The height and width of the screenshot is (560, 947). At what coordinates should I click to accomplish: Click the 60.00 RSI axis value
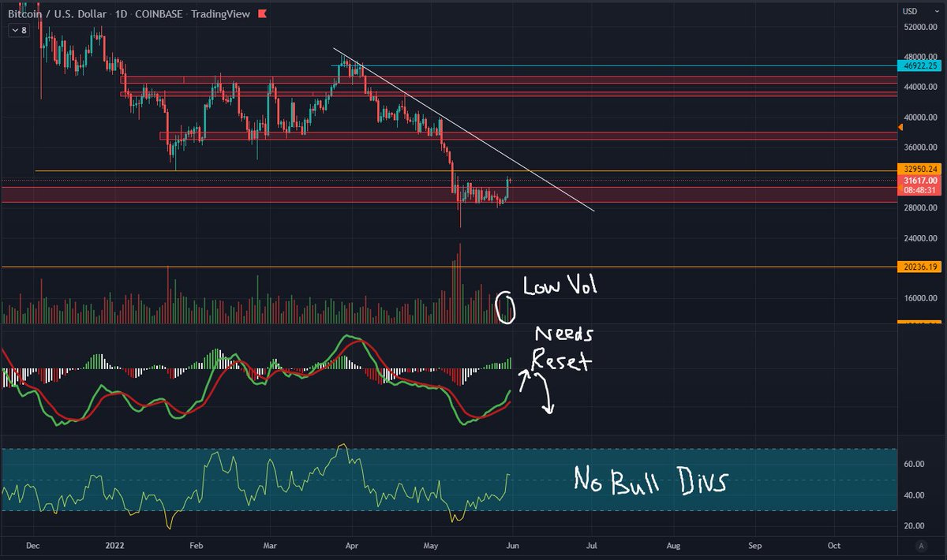coord(915,465)
